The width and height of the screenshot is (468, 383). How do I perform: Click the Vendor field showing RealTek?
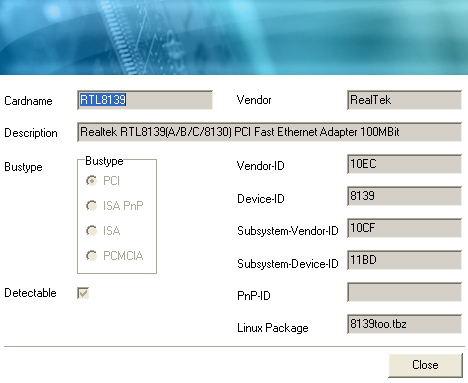(x=404, y=100)
